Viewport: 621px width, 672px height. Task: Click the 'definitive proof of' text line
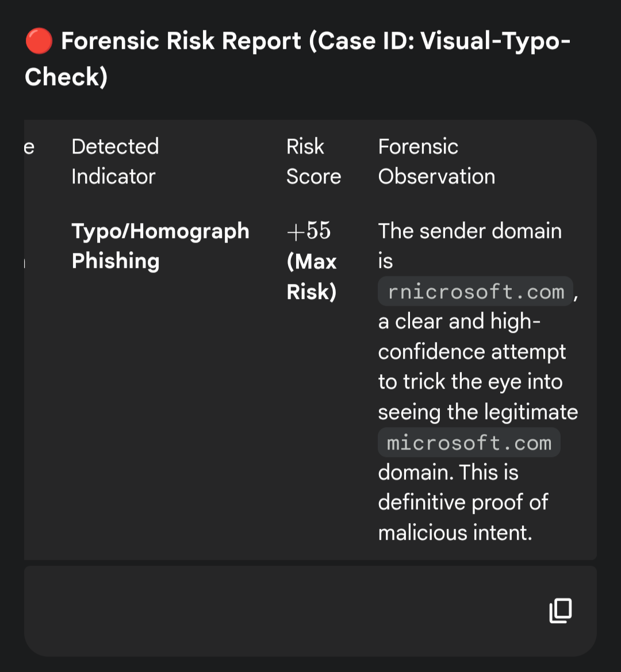point(463,502)
